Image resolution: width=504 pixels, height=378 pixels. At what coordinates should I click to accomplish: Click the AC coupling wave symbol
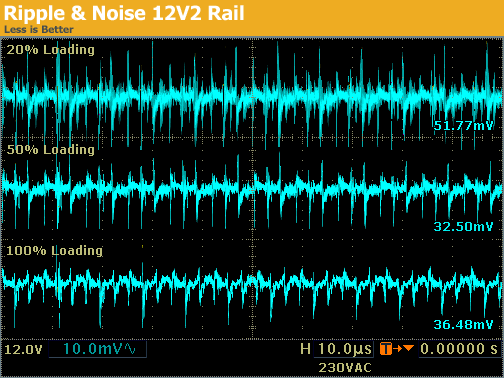click(x=130, y=349)
